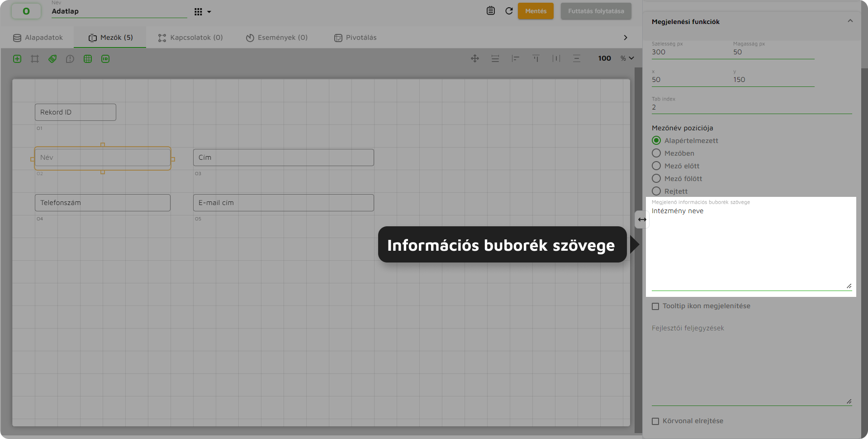
Task: Select the Rekord ID field on canvas
Action: (76, 112)
